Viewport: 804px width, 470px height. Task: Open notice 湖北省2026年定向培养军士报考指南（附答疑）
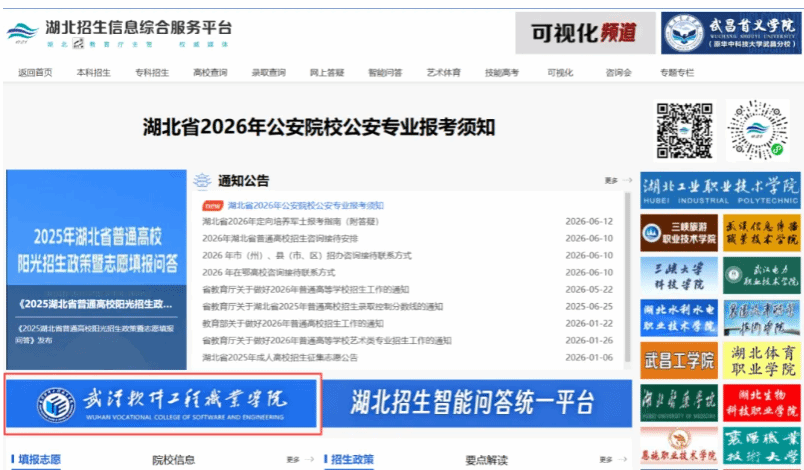[291, 222]
